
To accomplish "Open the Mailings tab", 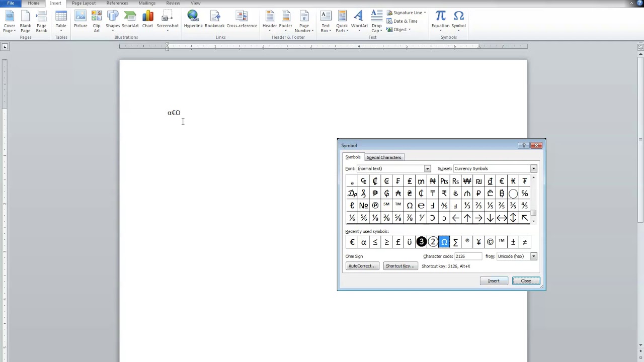I will [147, 3].
